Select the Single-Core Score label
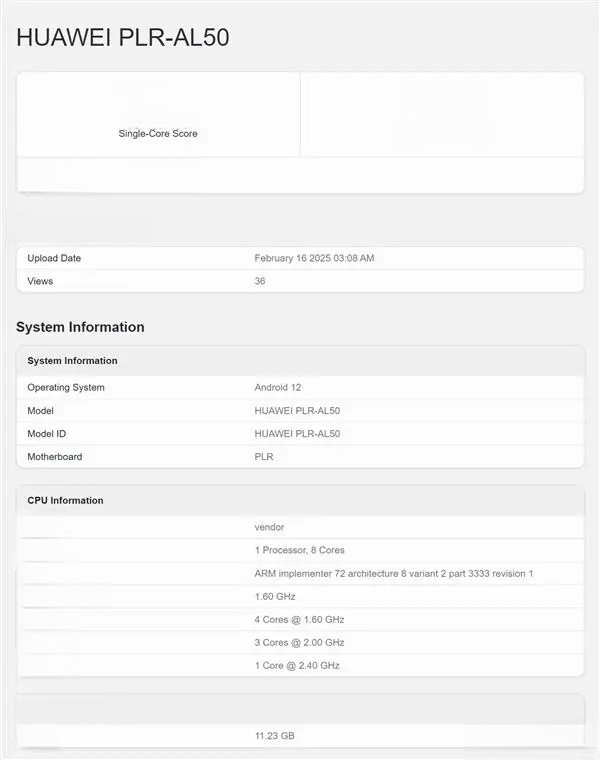 point(158,133)
